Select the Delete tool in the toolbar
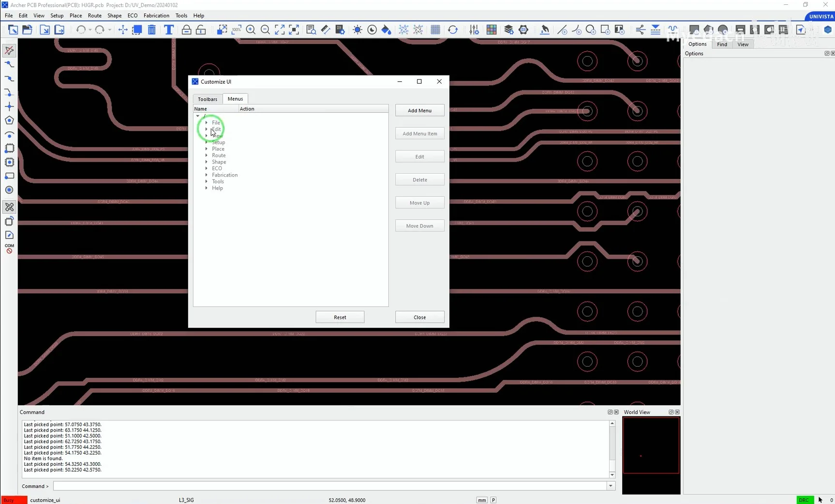This screenshot has height=504, width=835. 151,30
